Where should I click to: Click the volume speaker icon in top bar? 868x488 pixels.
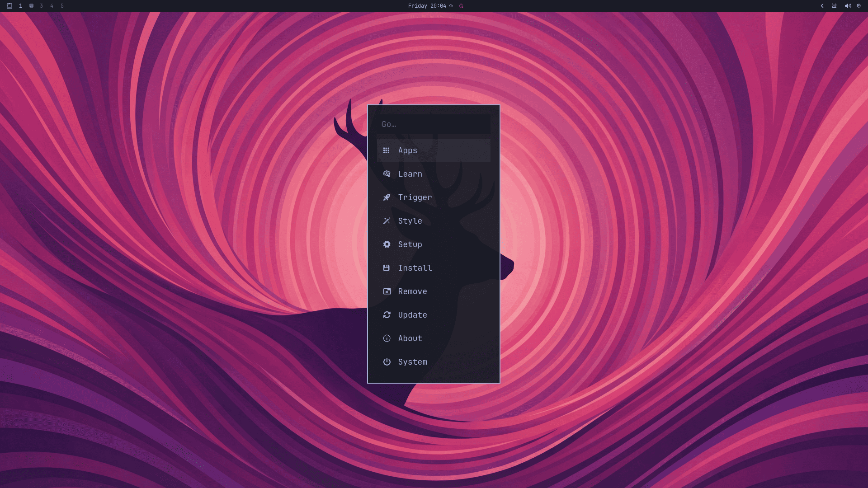(848, 6)
